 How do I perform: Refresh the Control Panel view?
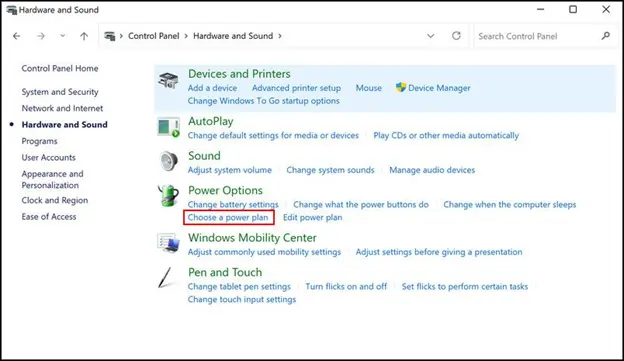click(456, 36)
